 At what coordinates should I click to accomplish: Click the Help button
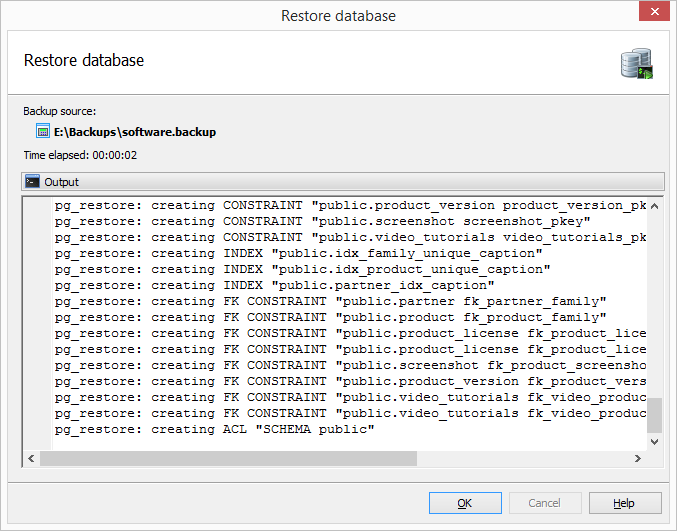pyautogui.click(x=625, y=503)
